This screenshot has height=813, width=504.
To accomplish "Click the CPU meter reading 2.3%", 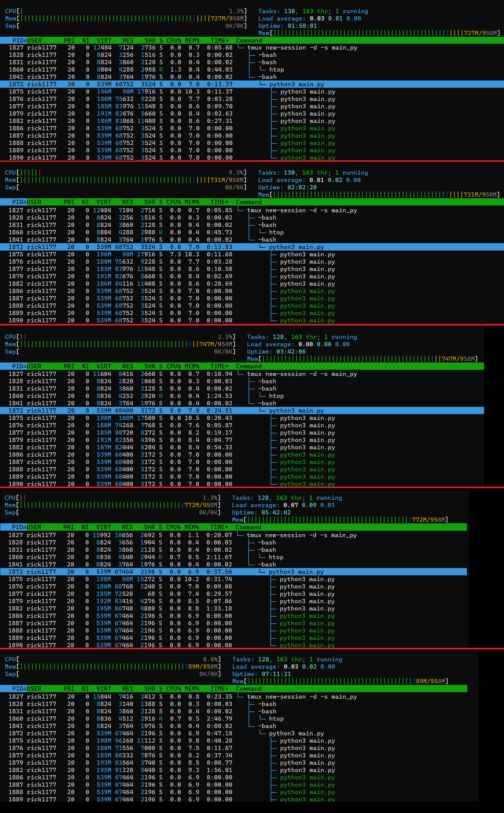I will [225, 337].
